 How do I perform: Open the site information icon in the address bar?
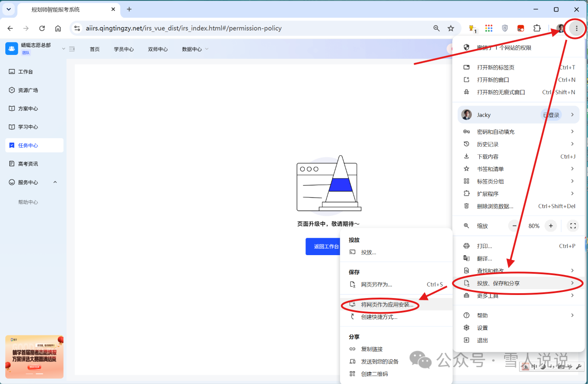coord(77,28)
